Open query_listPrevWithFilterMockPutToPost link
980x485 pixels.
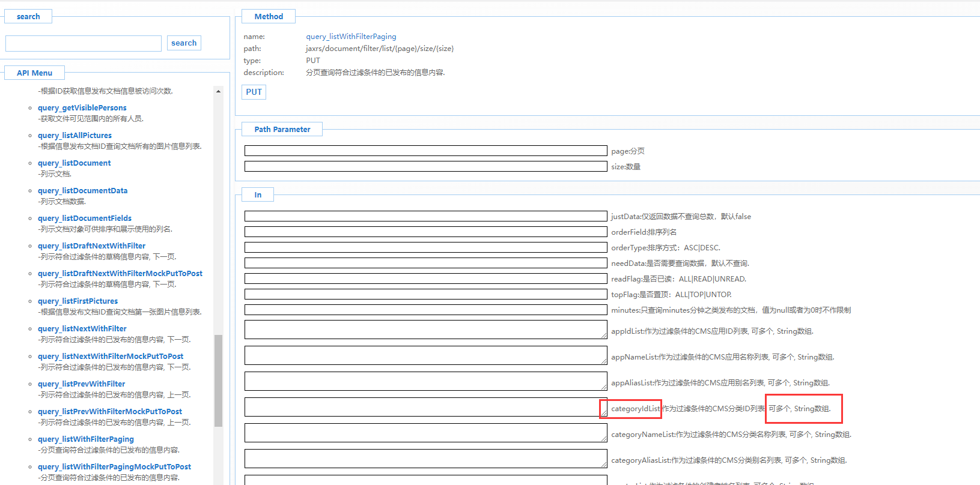tap(109, 412)
